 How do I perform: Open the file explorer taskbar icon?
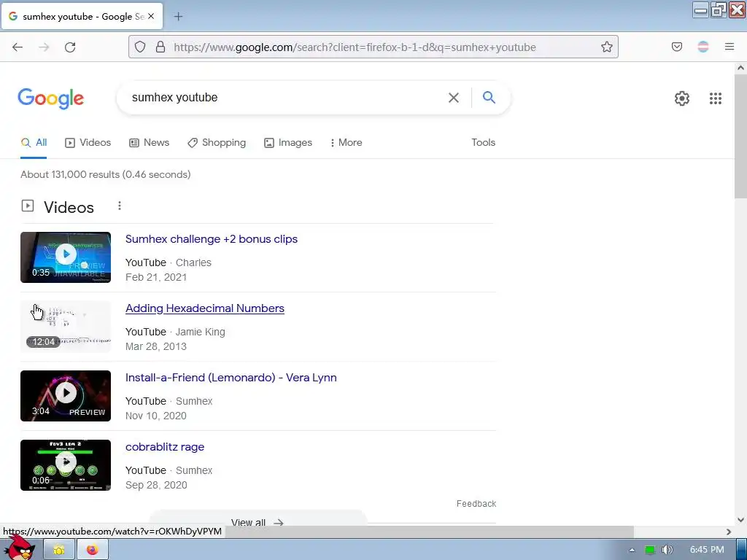(59, 550)
